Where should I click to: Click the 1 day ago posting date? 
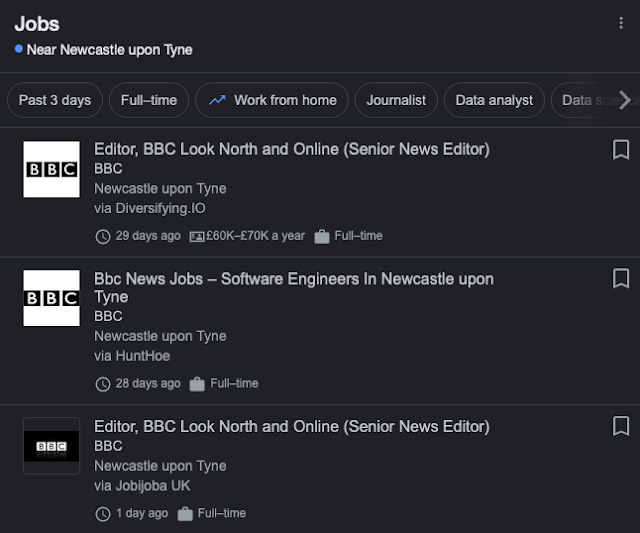pos(142,513)
